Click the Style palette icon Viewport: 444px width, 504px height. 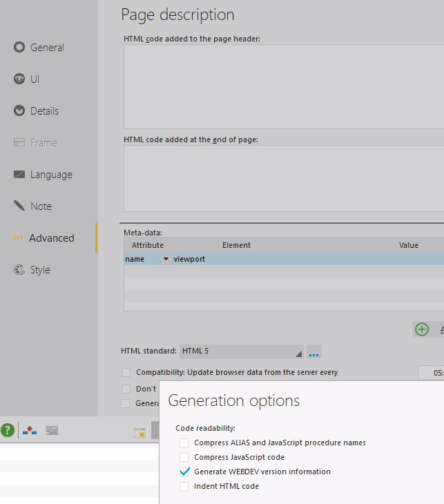click(x=19, y=270)
